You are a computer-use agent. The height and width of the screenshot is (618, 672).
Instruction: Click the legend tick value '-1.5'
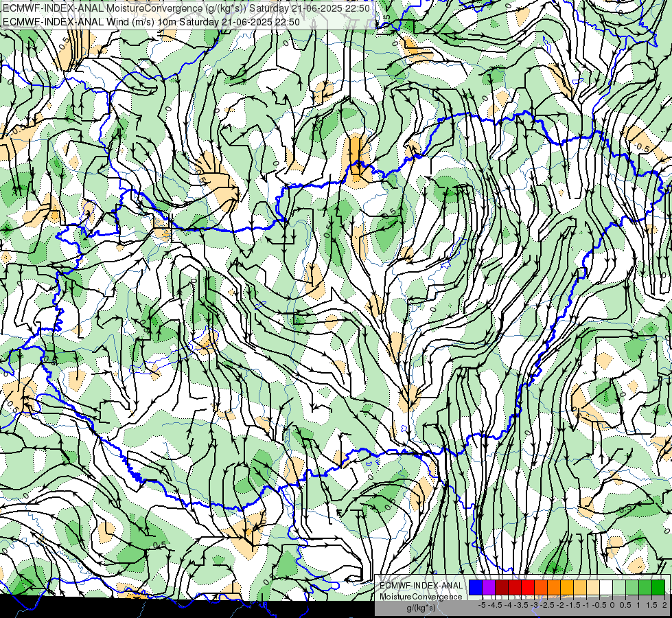tap(573, 605)
